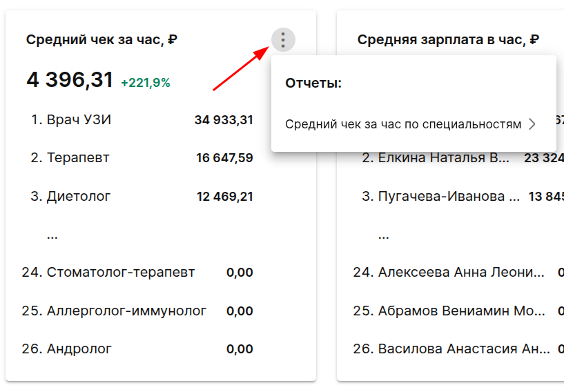Image resolution: width=564 pixels, height=392 pixels.
Task: Select the Отчеты: popup heading
Action: click(313, 83)
